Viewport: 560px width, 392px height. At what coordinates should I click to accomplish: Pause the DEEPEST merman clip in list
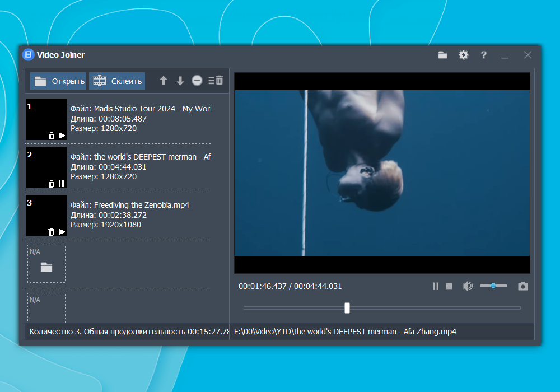pos(62,184)
